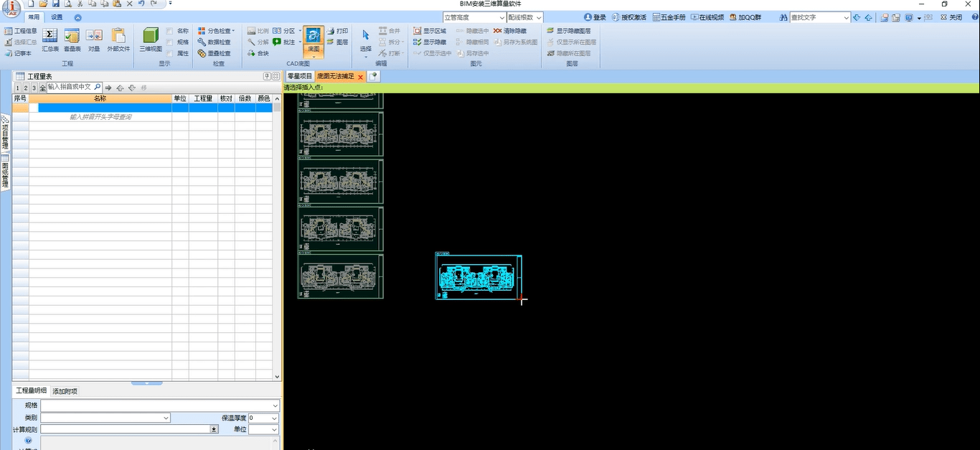
Task: Open the 配线根数 dropdown
Action: pos(538,17)
